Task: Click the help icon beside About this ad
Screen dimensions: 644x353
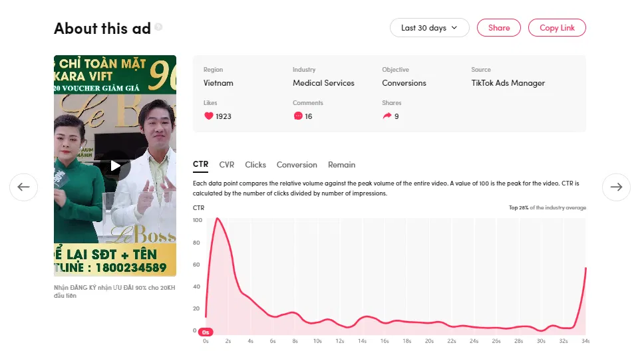Action: click(158, 27)
